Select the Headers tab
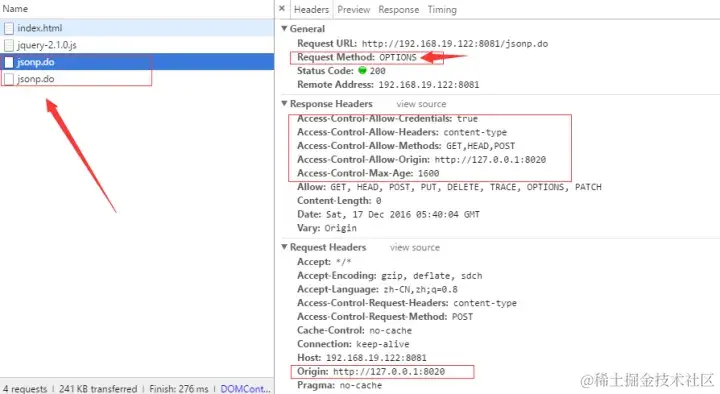 [311, 10]
